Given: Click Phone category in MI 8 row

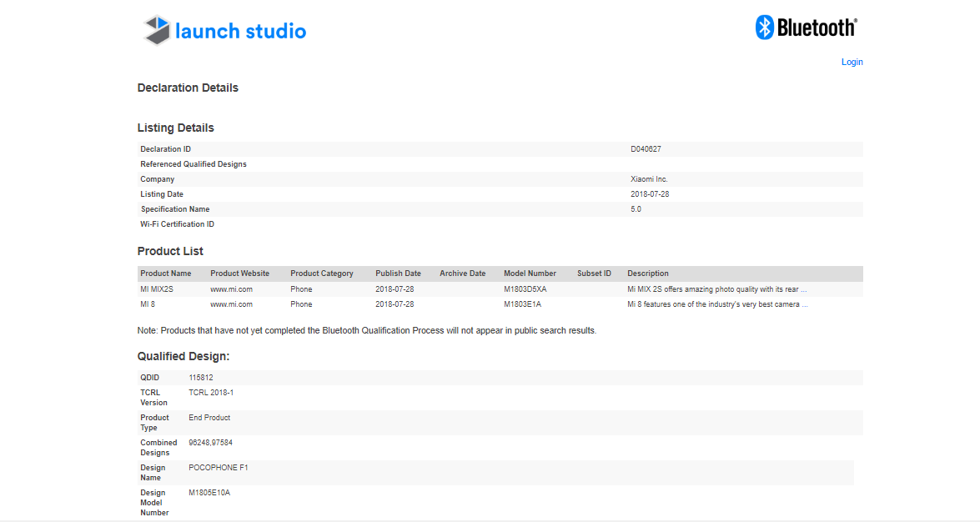Looking at the screenshot, I should 301,304.
